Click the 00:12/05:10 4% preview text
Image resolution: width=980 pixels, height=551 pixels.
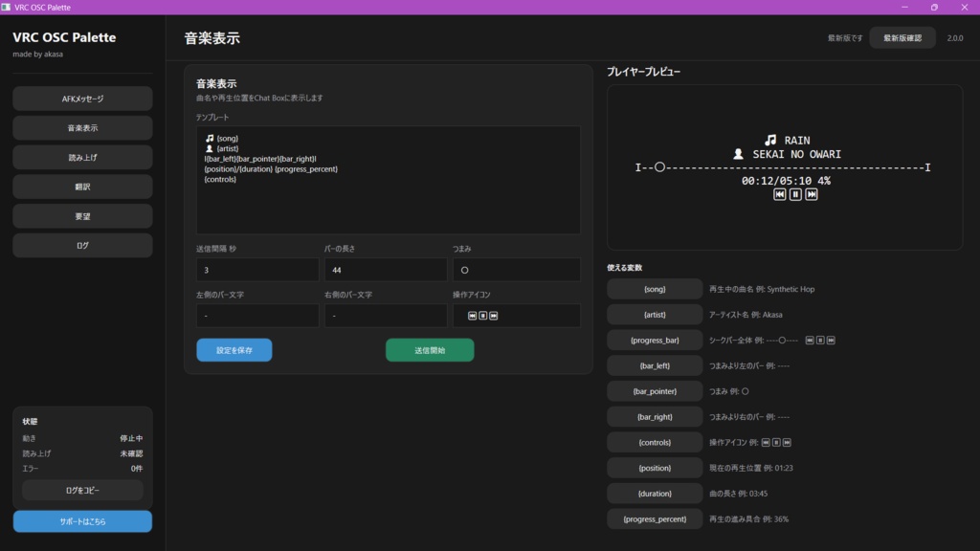point(786,181)
